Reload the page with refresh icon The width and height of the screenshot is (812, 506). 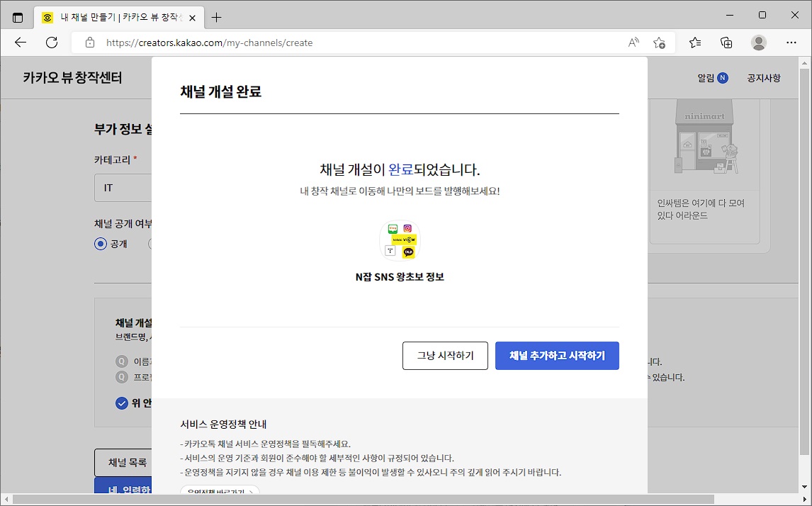[52, 43]
